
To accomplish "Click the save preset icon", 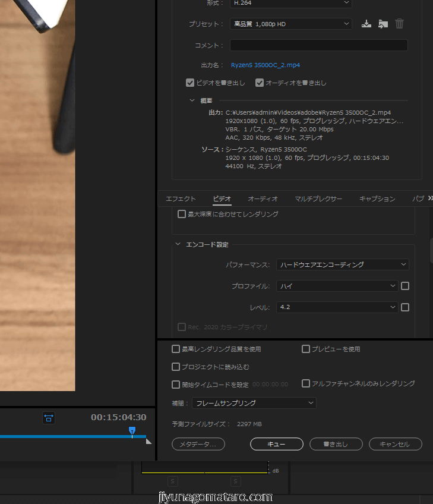I will 366,24.
